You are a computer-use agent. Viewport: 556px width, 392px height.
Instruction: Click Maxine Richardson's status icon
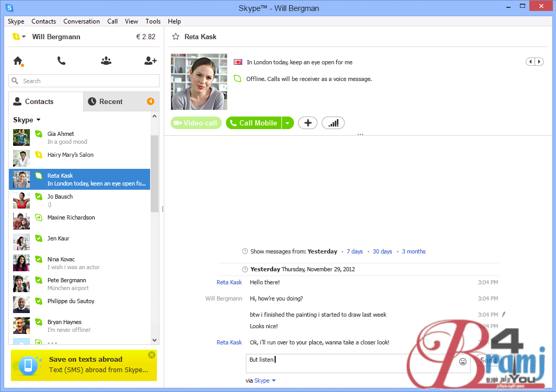[39, 217]
